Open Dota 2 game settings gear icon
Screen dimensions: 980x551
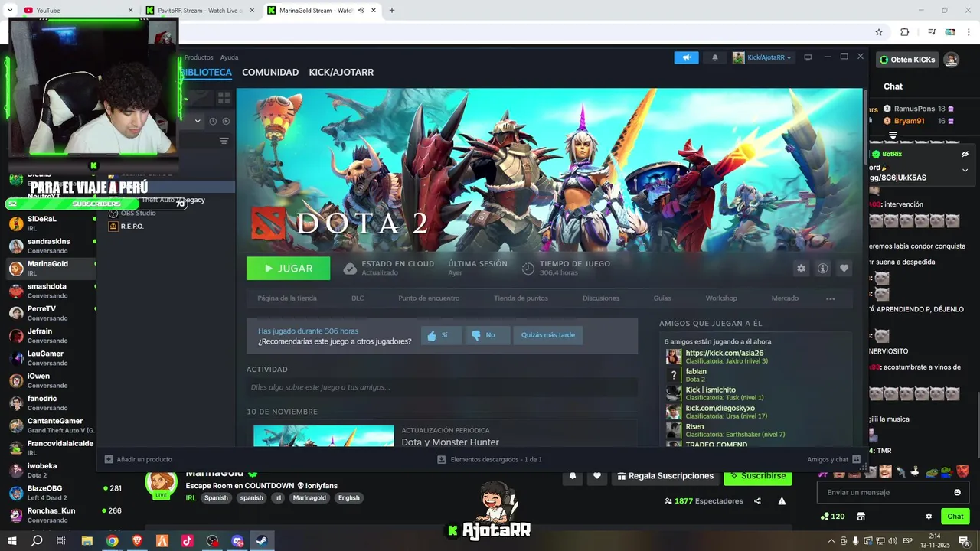(x=801, y=269)
